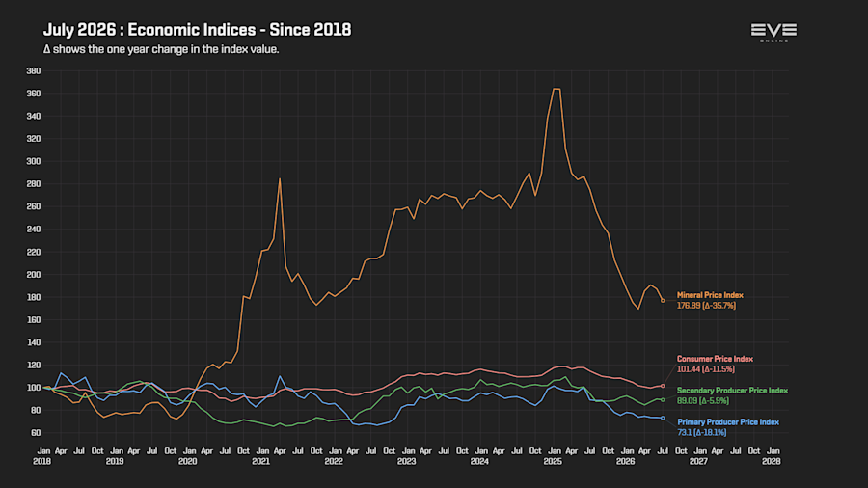Click the April 2021 orange spike peak
This screenshot has width=868, height=488.
280,178
